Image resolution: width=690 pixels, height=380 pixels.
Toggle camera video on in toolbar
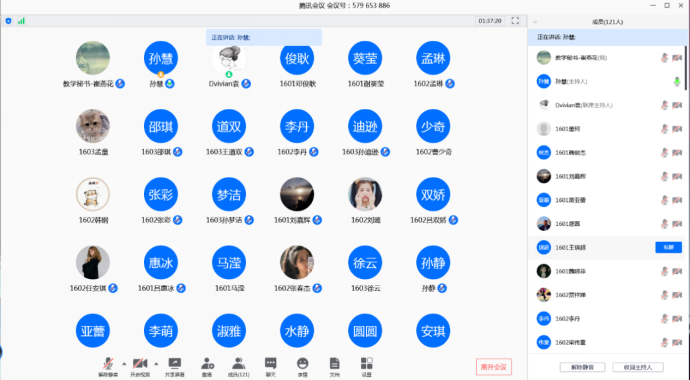140,366
